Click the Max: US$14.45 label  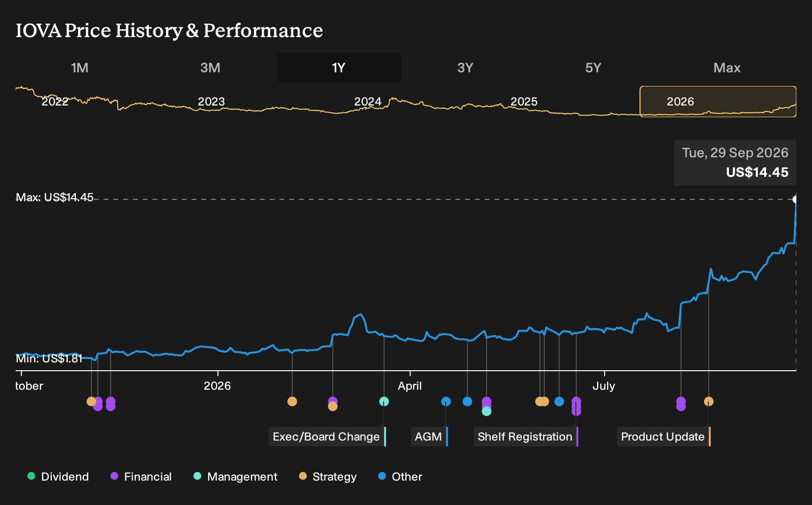54,197
